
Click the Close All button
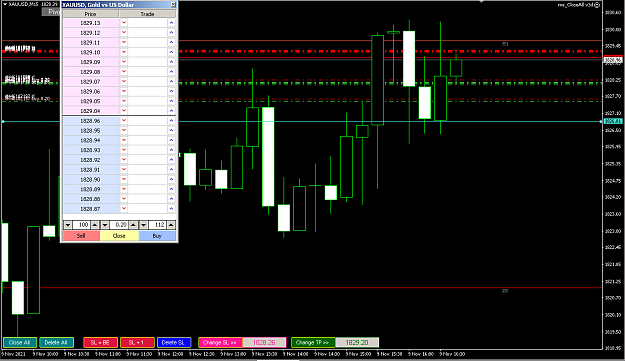(20, 343)
